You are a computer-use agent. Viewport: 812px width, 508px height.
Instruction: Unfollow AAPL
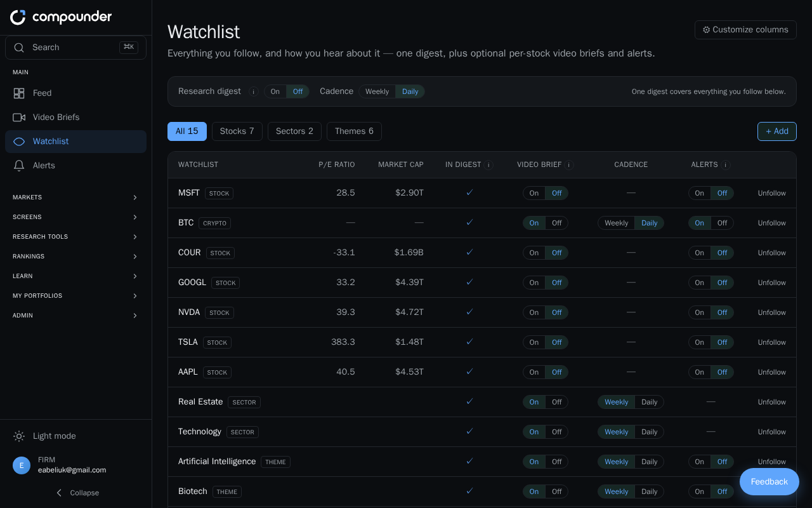(x=772, y=372)
